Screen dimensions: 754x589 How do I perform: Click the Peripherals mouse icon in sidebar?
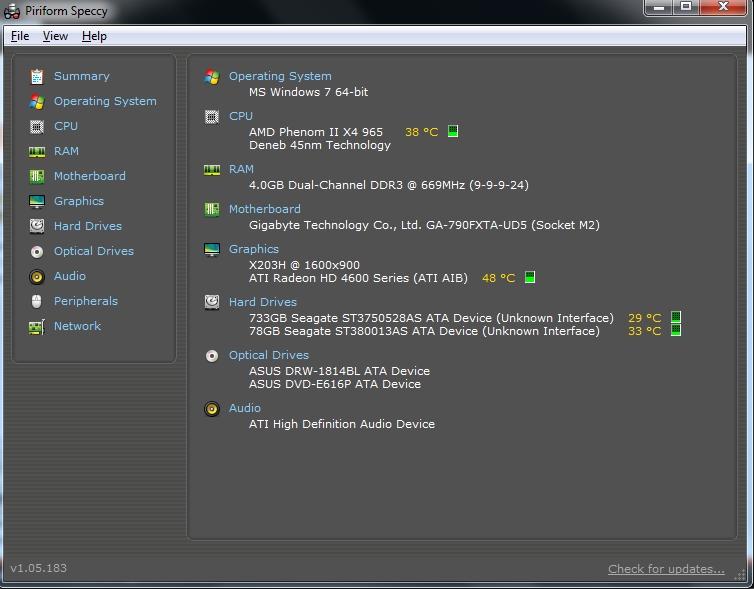point(37,301)
